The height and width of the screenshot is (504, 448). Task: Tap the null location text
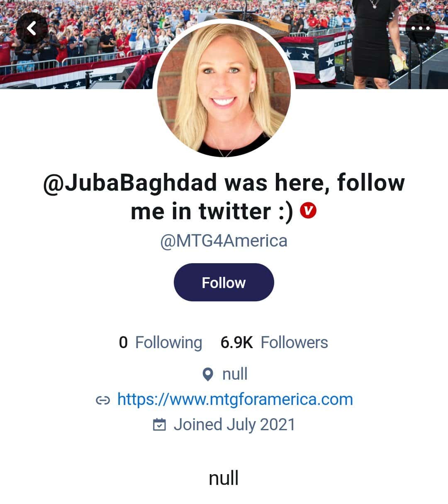[x=235, y=374]
